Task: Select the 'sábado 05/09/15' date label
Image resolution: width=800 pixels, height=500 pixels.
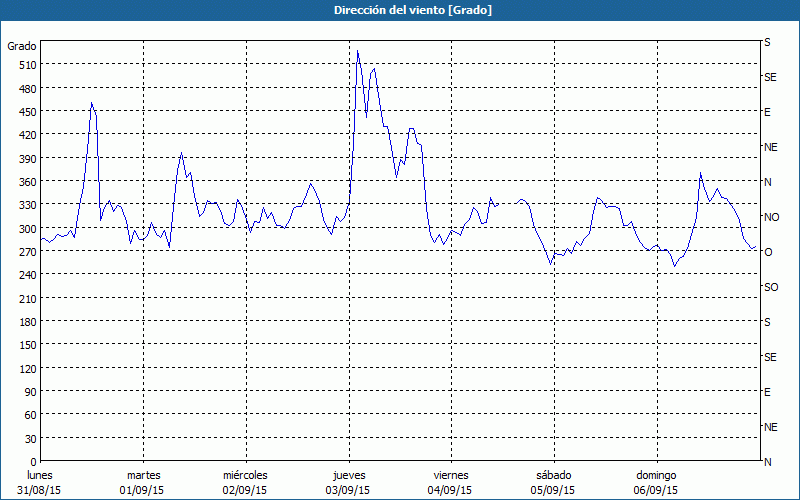Action: pos(552,482)
